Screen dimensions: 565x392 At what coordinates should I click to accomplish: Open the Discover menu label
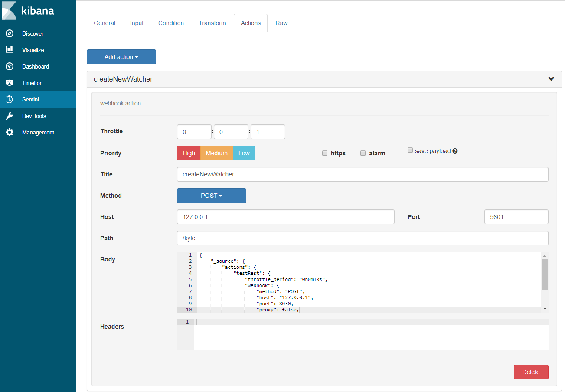coord(33,33)
